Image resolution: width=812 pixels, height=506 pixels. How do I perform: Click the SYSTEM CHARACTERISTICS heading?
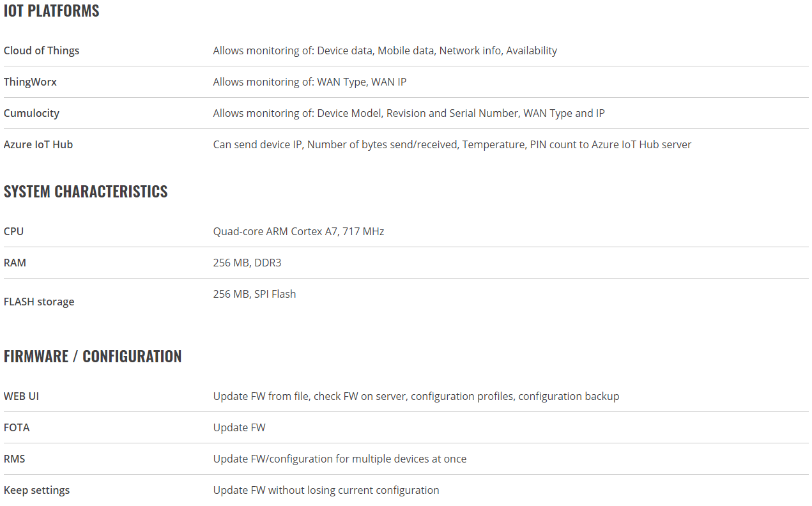[x=86, y=192]
